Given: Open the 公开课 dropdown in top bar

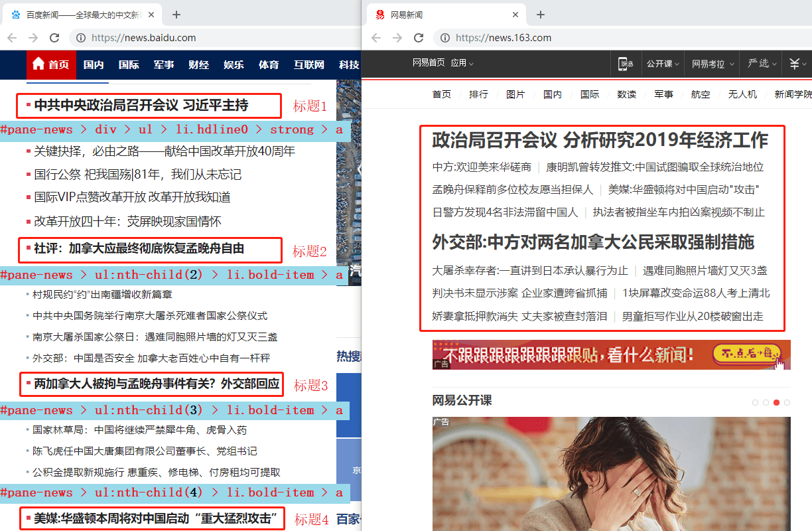Looking at the screenshot, I should (663, 64).
